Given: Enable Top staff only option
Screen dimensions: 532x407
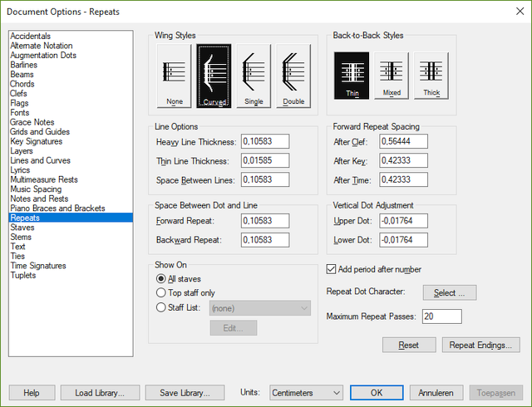Looking at the screenshot, I should [x=161, y=292].
